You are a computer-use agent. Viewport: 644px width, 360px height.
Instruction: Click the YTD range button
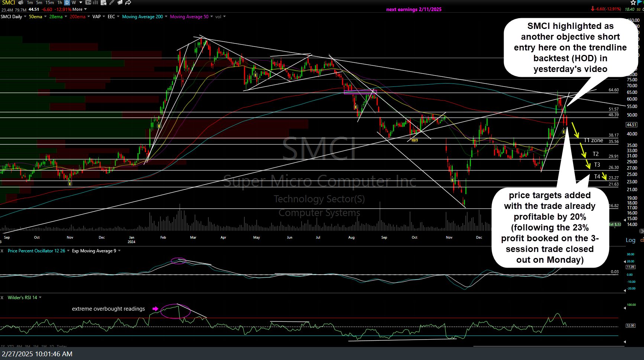(11, 346)
